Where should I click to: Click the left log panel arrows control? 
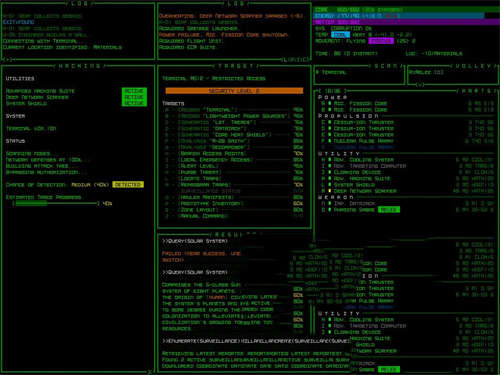(x=8, y=59)
